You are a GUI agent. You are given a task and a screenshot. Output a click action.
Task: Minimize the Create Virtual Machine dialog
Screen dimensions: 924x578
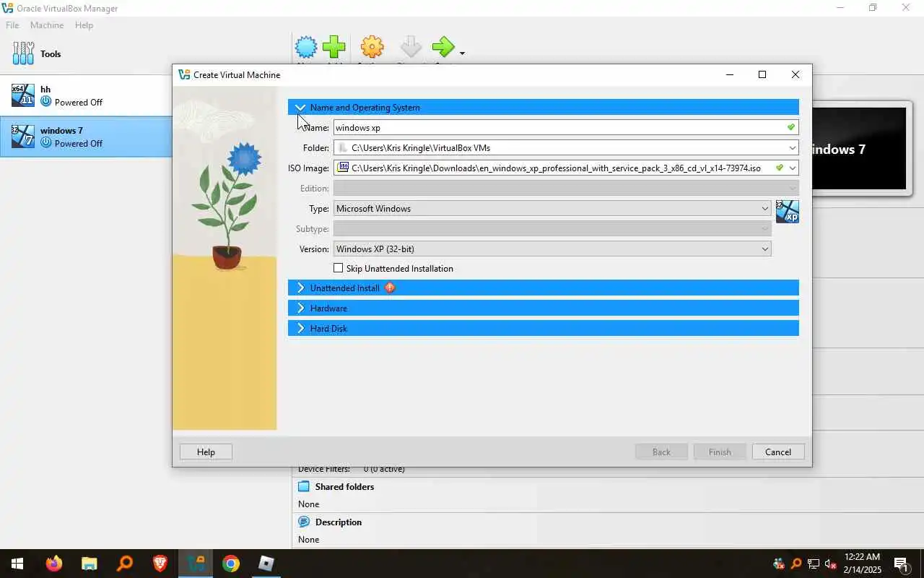tap(730, 74)
